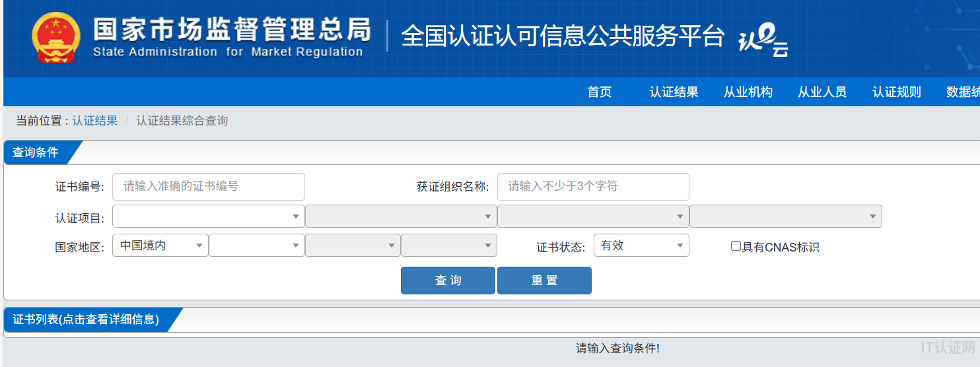Click the 重置 reset button

tap(544, 281)
